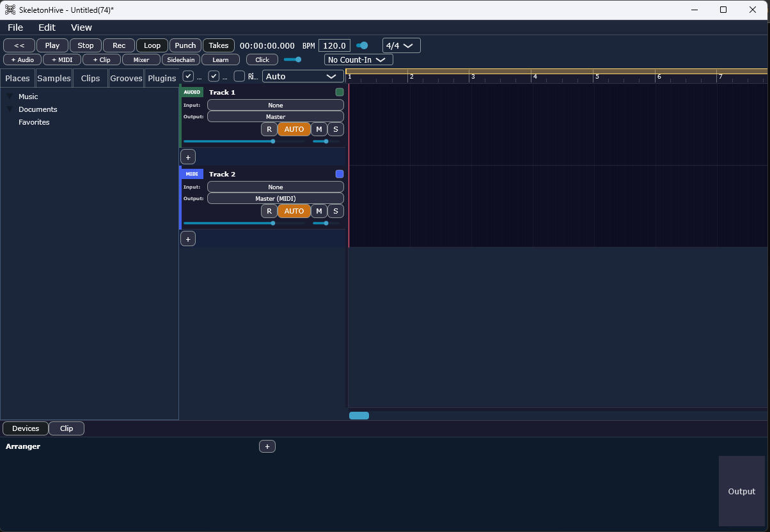Image resolution: width=770 pixels, height=532 pixels.
Task: Click the + Clip button
Action: click(102, 59)
